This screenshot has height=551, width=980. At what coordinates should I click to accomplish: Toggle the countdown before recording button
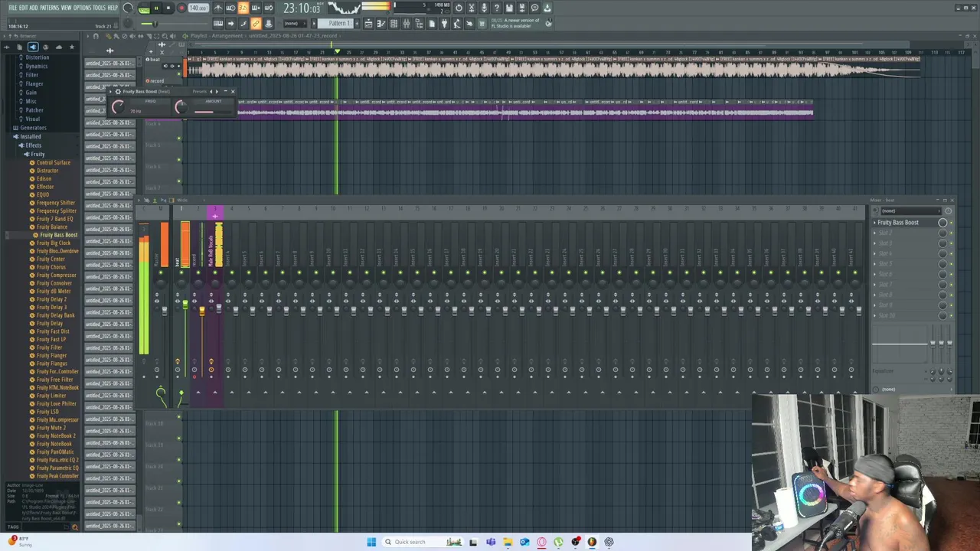pyautogui.click(x=243, y=8)
